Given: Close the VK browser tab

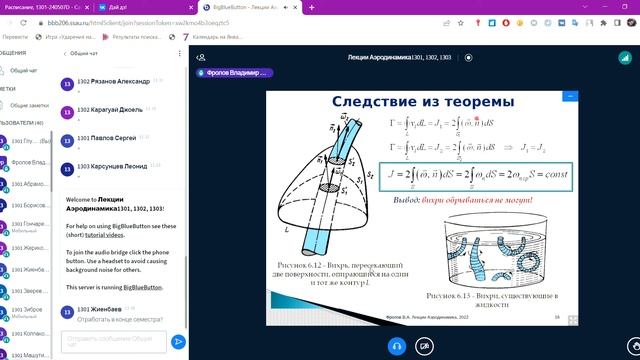Looking at the screenshot, I should [191, 7].
